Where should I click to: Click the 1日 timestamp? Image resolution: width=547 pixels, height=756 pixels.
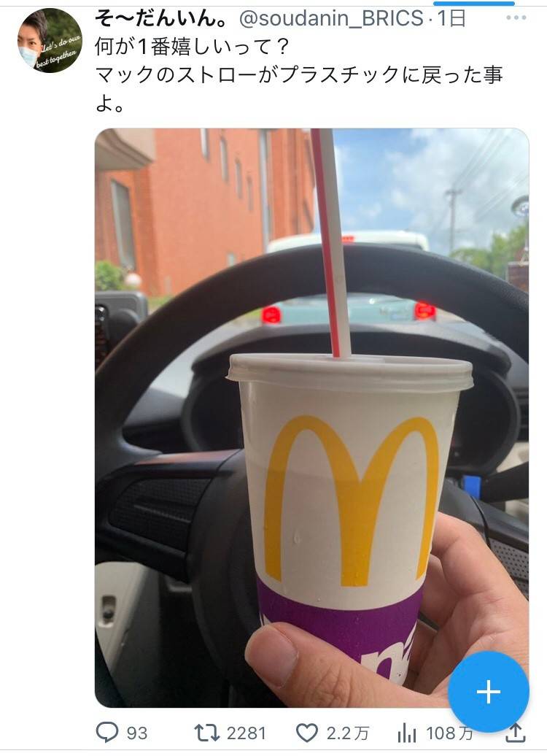point(451,18)
